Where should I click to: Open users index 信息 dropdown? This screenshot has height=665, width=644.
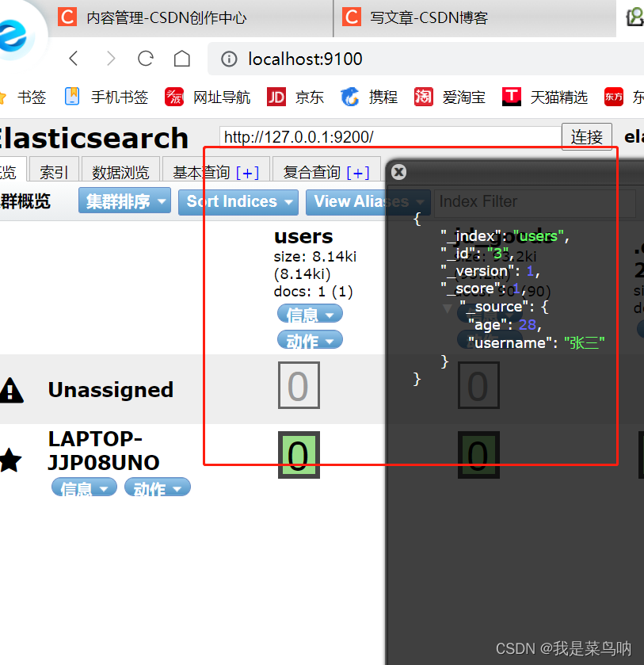[310, 314]
